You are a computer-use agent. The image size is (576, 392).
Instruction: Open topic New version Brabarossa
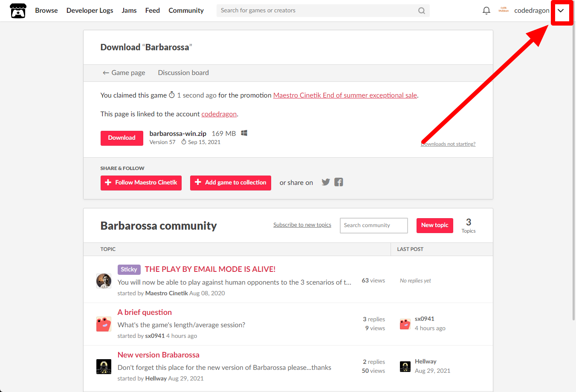(159, 355)
